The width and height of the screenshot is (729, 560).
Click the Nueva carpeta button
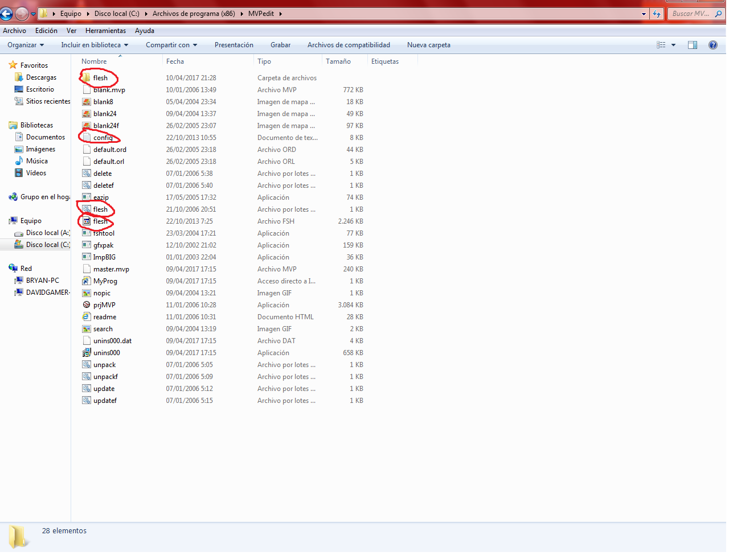tap(428, 45)
